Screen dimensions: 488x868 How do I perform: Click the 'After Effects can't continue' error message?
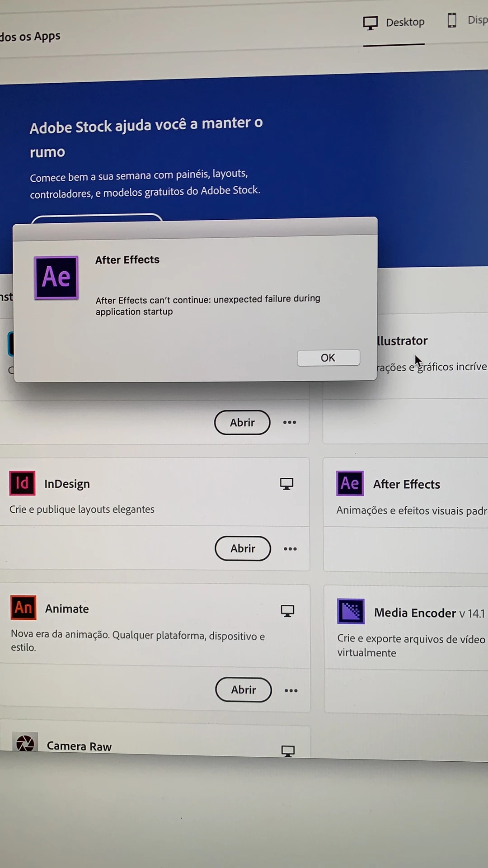pos(208,305)
